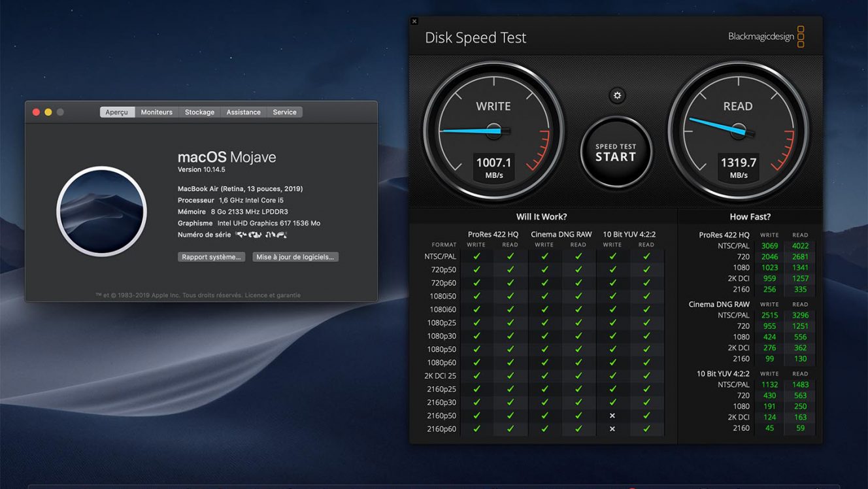Select the 1319.7 MB/s read readout
Viewport: 868px width, 489px height.
pos(738,168)
